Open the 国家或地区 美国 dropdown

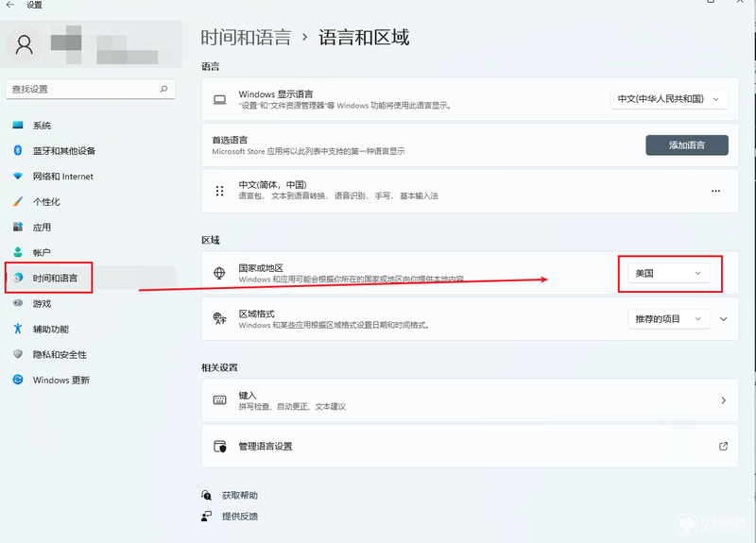[669, 273]
